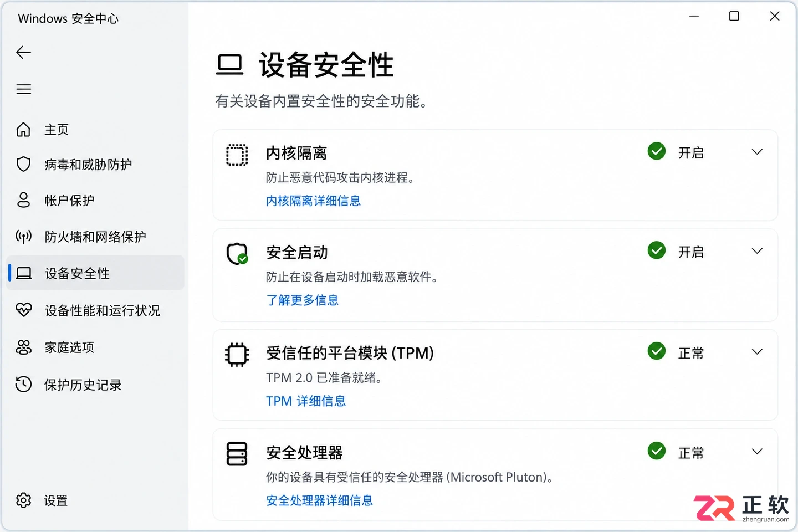Click the 内核隔离 chip icon

click(x=237, y=155)
